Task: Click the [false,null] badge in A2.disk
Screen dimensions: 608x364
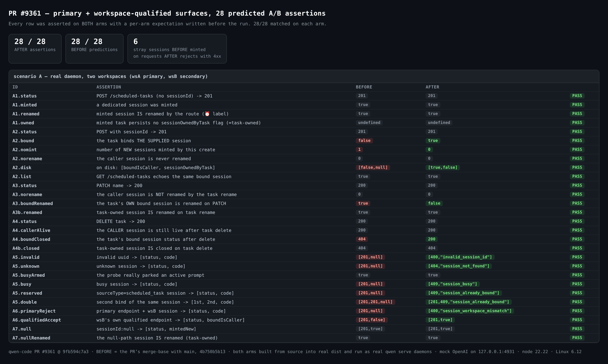Action: [x=373, y=168]
